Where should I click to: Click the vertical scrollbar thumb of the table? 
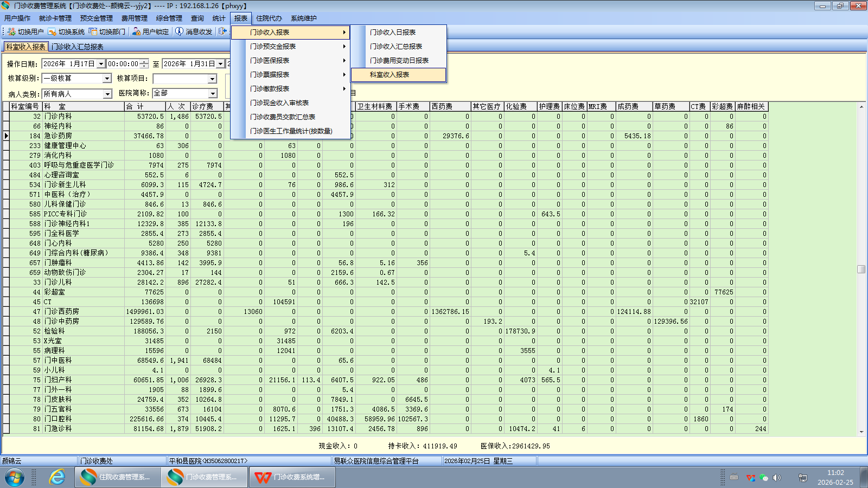tap(861, 269)
